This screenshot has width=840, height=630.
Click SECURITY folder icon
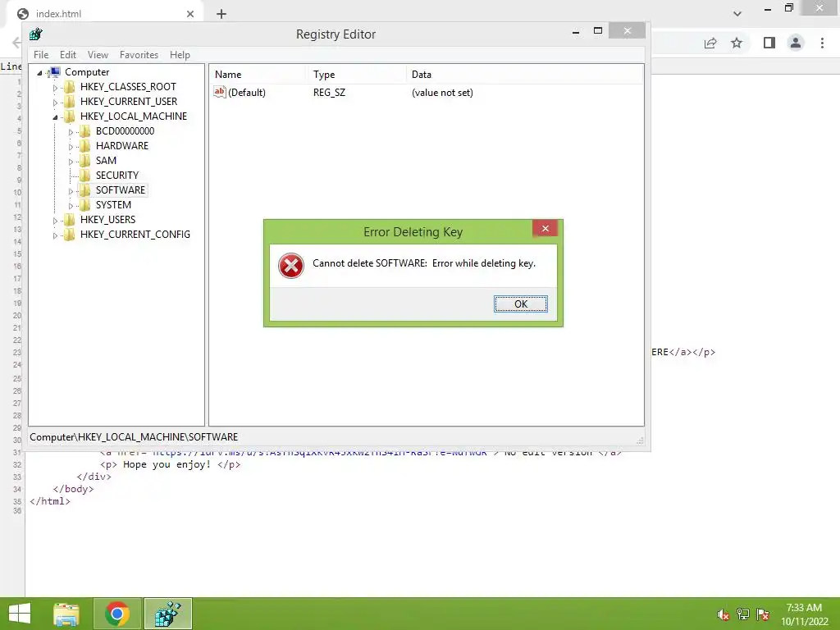coord(84,176)
